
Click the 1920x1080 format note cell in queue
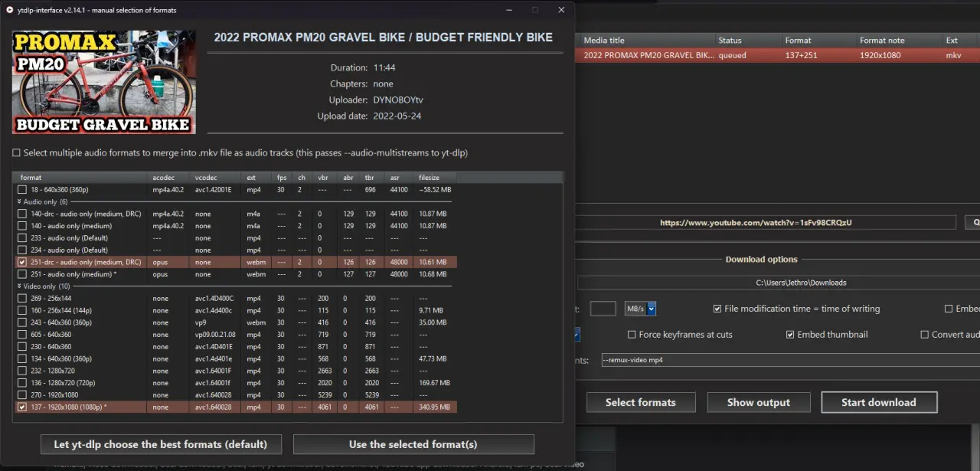pyautogui.click(x=880, y=55)
